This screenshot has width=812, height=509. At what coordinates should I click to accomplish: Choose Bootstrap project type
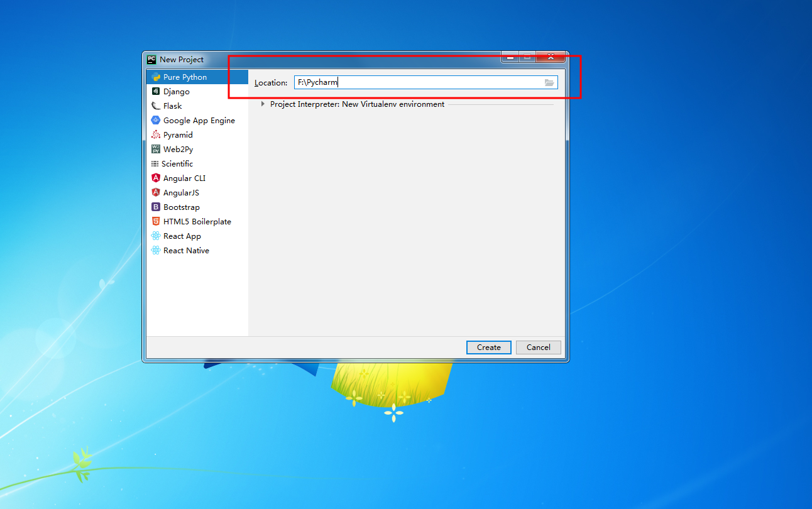click(197, 207)
